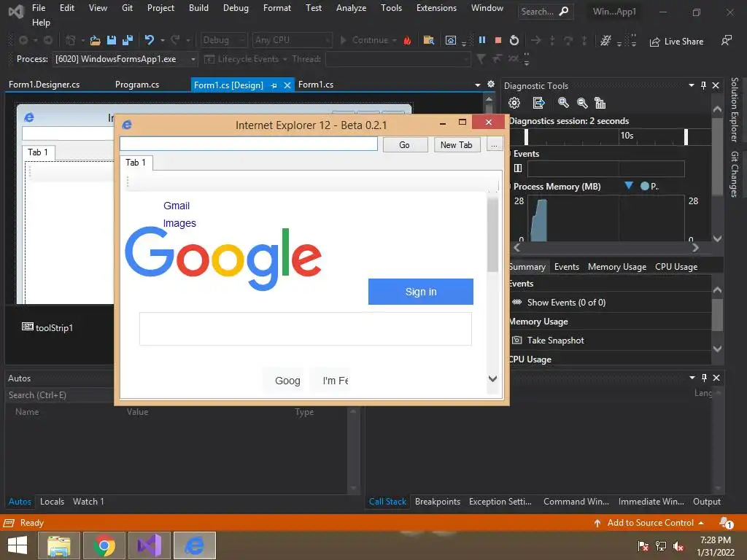747x560 pixels.
Task: Open the editor tab list dropdown arrow
Action: [x=477, y=85]
